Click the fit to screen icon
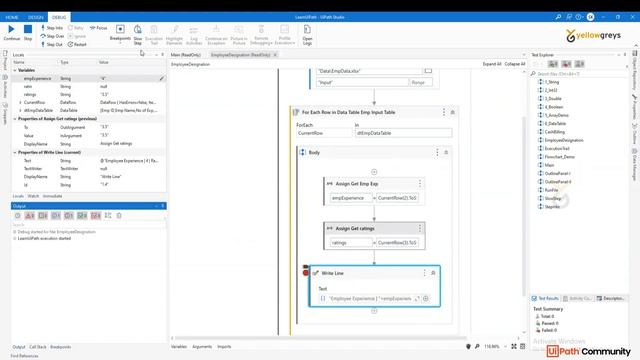This screenshot has height=360, width=640. click(x=514, y=347)
